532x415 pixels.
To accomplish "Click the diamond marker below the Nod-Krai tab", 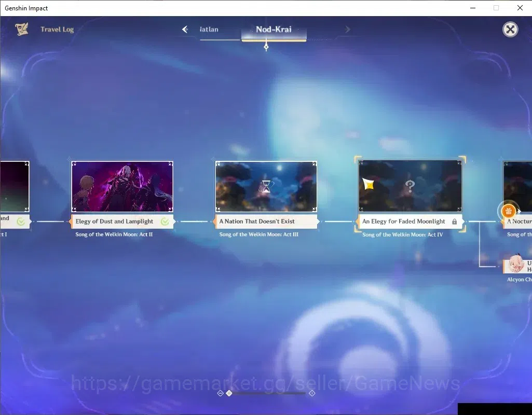I will click(x=266, y=47).
